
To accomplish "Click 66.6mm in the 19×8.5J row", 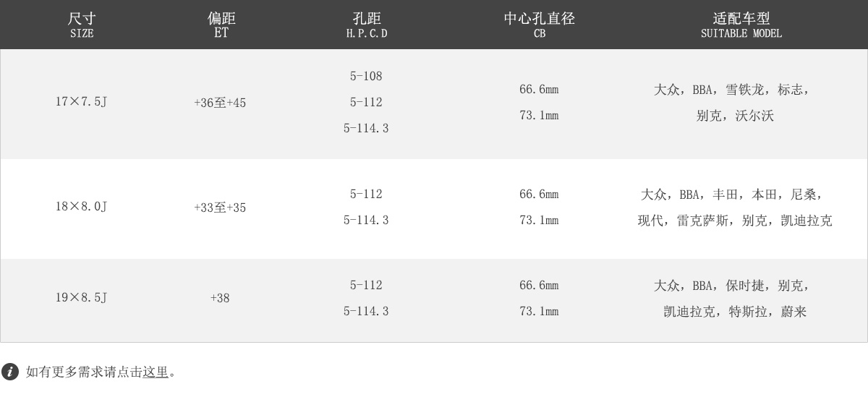I will pyautogui.click(x=539, y=286).
